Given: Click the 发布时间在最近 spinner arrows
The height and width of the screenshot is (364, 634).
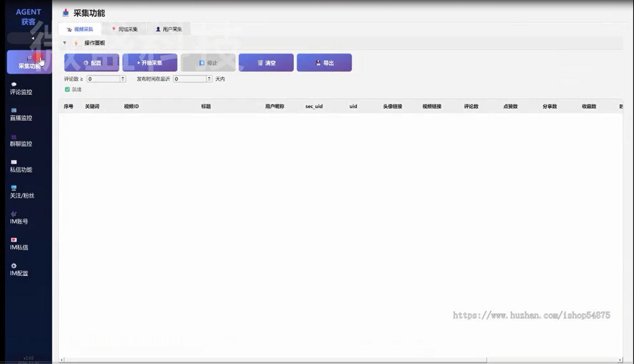Looking at the screenshot, I should pos(209,79).
